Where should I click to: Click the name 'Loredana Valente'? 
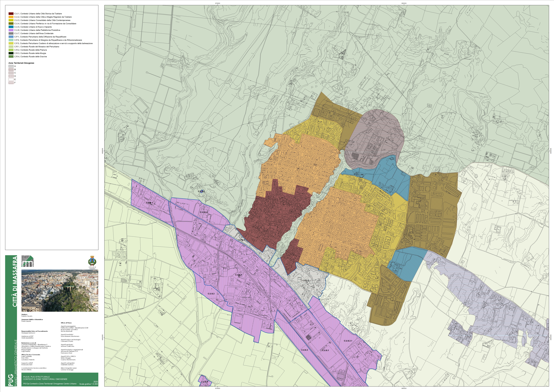pyautogui.click(x=28, y=360)
